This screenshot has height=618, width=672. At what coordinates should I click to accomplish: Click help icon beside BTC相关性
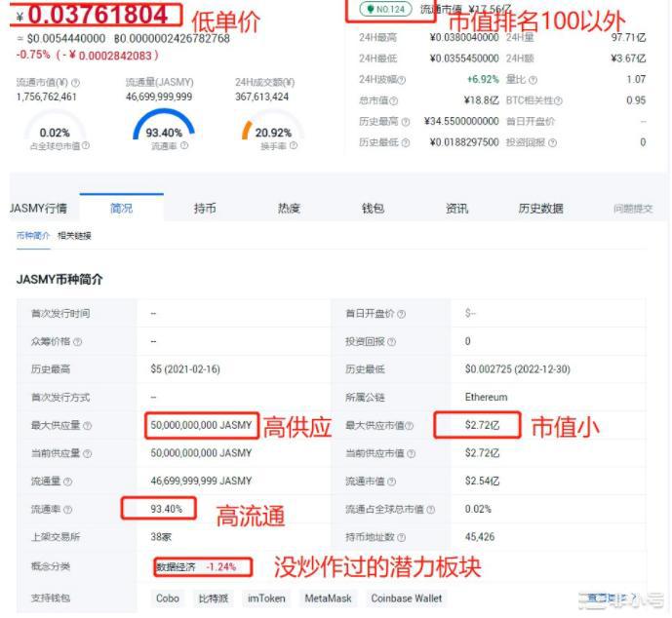point(558,100)
